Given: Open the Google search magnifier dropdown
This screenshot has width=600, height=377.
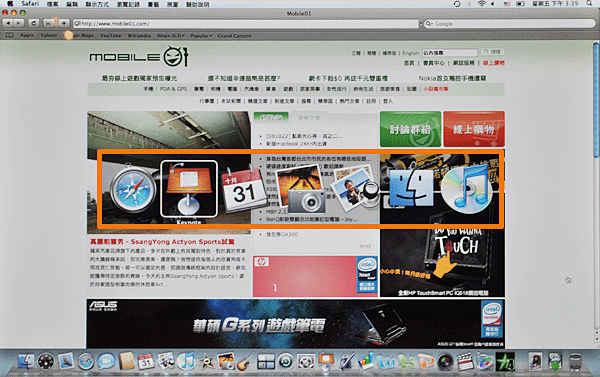Looking at the screenshot, I should point(429,24).
